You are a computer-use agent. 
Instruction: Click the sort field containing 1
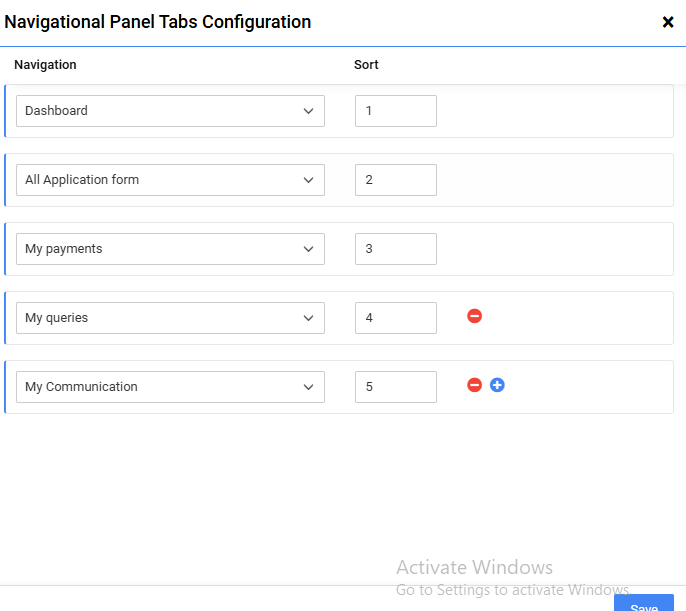pyautogui.click(x=396, y=111)
